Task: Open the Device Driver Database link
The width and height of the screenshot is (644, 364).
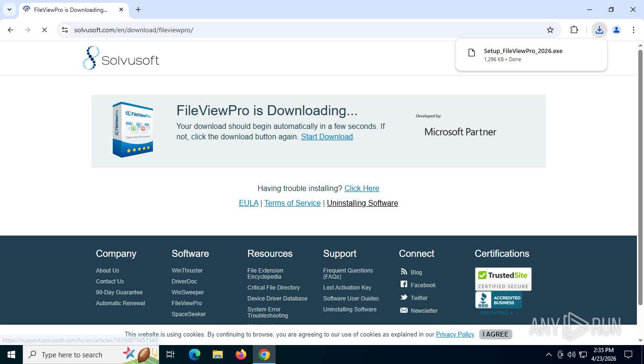Action: point(277,299)
